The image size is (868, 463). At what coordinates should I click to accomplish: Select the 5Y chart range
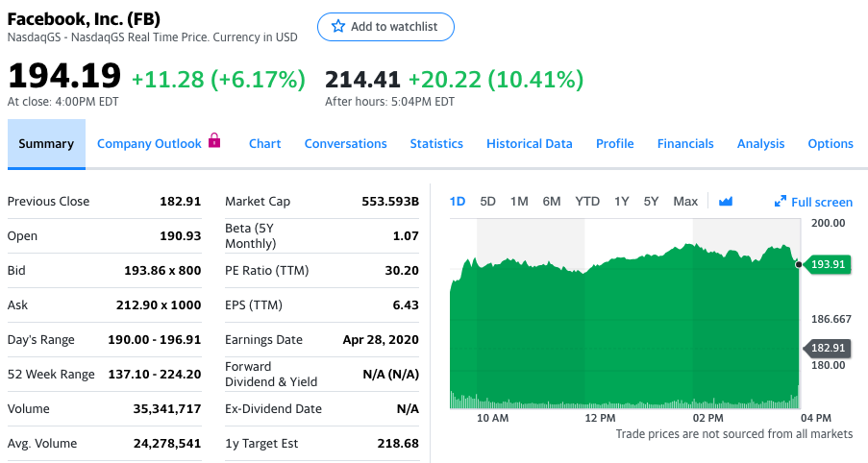(651, 202)
